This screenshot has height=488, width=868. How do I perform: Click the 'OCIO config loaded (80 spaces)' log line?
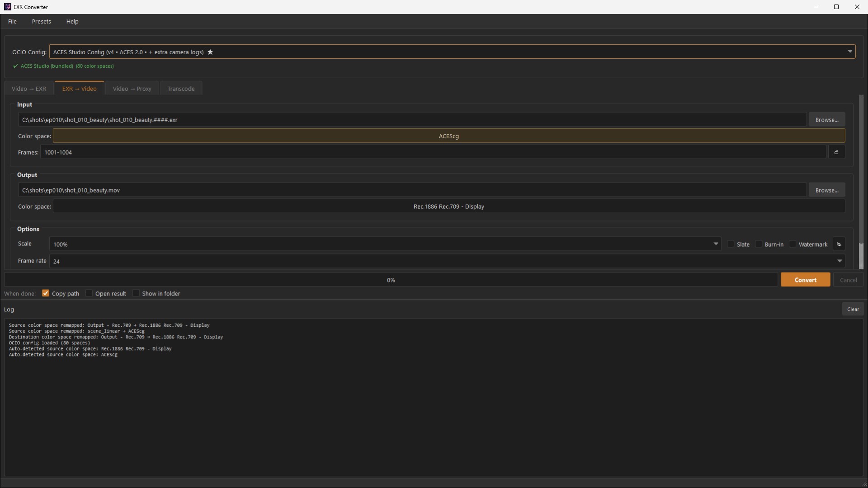[x=49, y=343]
